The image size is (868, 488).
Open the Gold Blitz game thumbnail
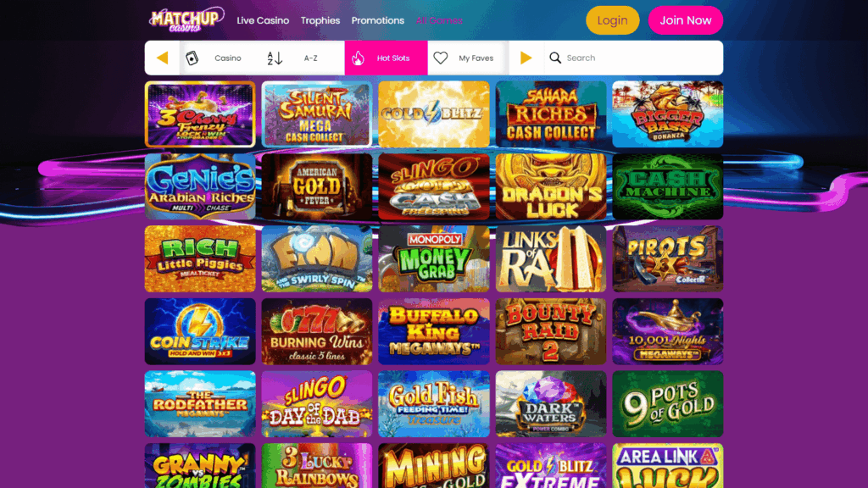434,114
